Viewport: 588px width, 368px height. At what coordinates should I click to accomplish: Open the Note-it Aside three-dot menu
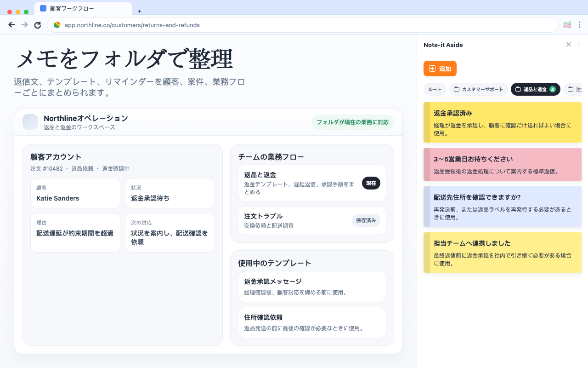coord(579,45)
